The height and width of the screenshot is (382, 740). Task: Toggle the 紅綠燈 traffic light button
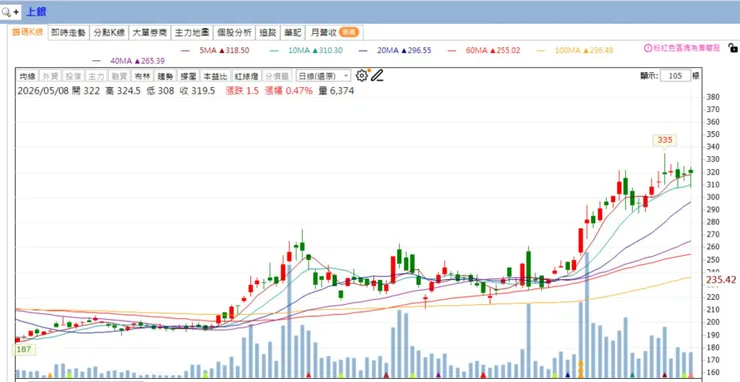245,76
